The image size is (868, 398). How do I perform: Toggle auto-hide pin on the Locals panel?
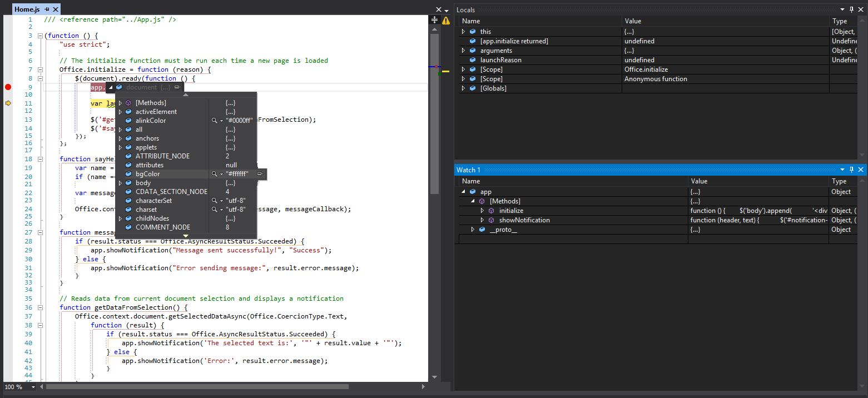coord(851,9)
